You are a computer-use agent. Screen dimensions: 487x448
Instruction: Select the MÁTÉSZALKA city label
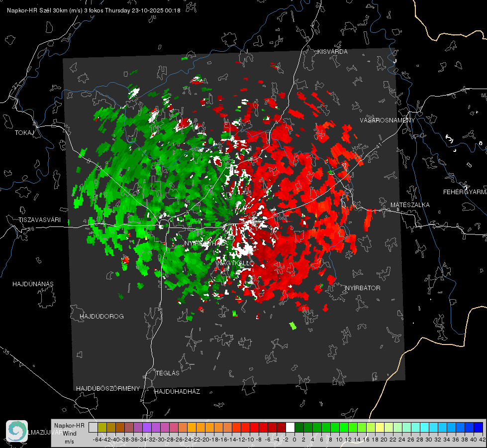coord(410,205)
